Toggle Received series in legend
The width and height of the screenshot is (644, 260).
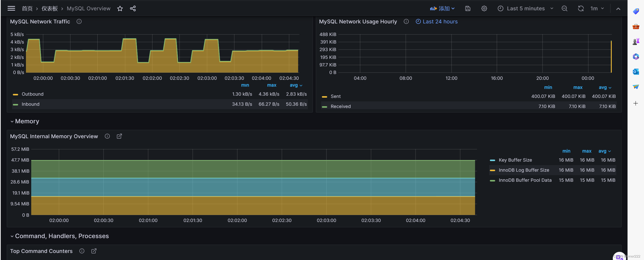pos(341,106)
